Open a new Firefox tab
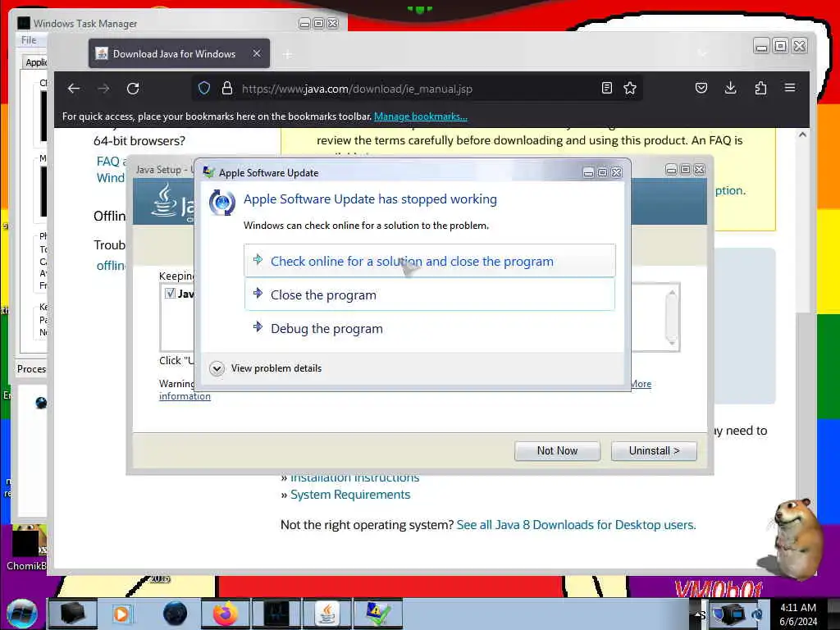 click(x=288, y=54)
